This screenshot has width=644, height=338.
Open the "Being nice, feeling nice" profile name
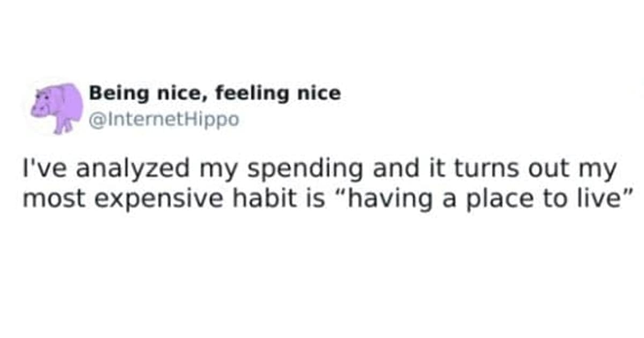[215, 93]
